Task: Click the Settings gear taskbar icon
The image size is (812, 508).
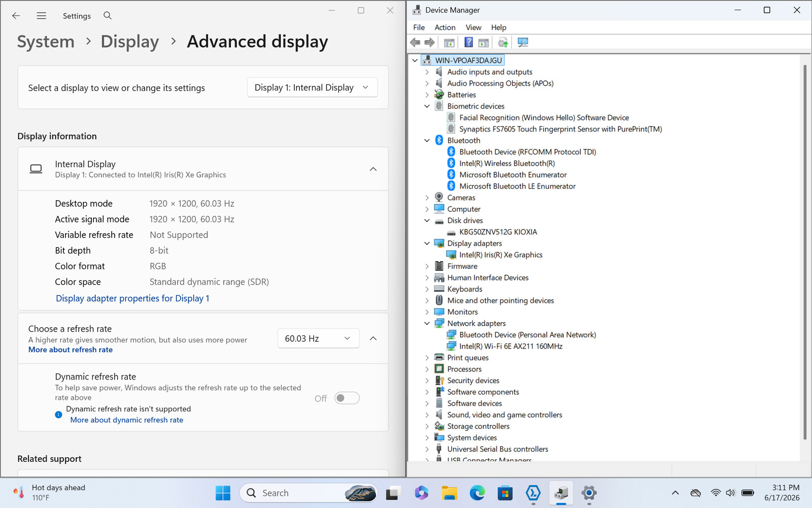Action: 589,493
